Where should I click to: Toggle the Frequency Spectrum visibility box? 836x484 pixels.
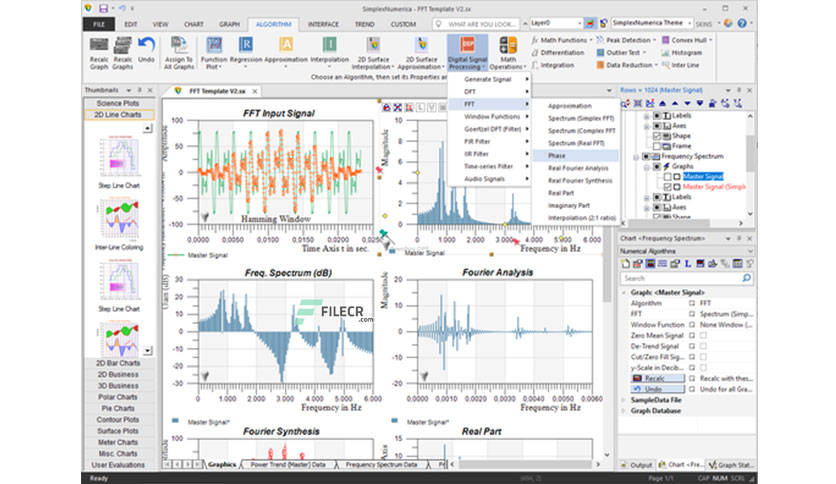point(646,156)
